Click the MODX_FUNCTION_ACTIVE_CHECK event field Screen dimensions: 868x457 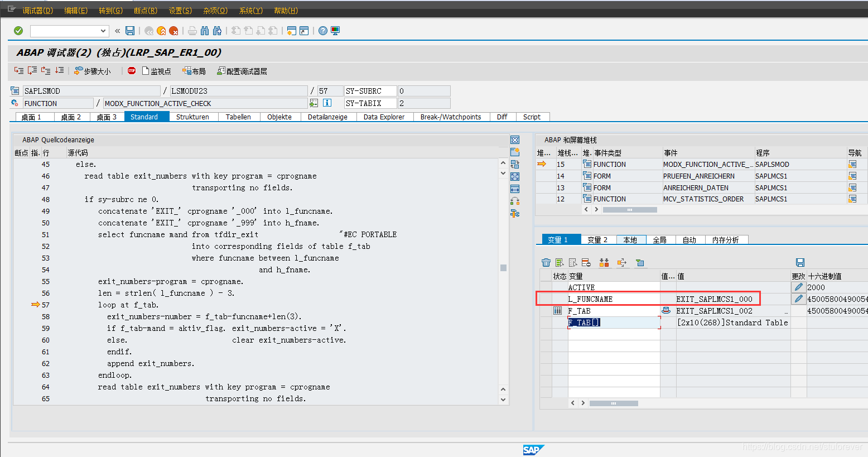tap(205, 103)
